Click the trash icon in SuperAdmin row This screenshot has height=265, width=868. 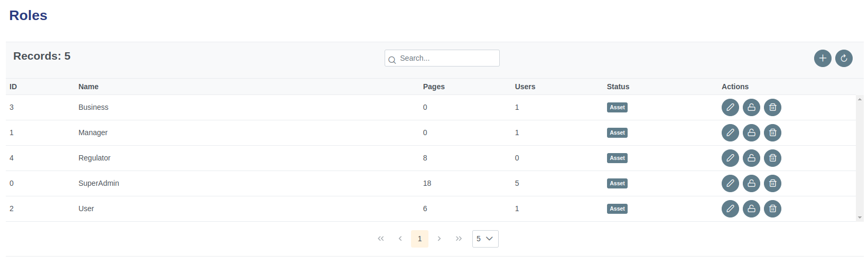pyautogui.click(x=772, y=183)
